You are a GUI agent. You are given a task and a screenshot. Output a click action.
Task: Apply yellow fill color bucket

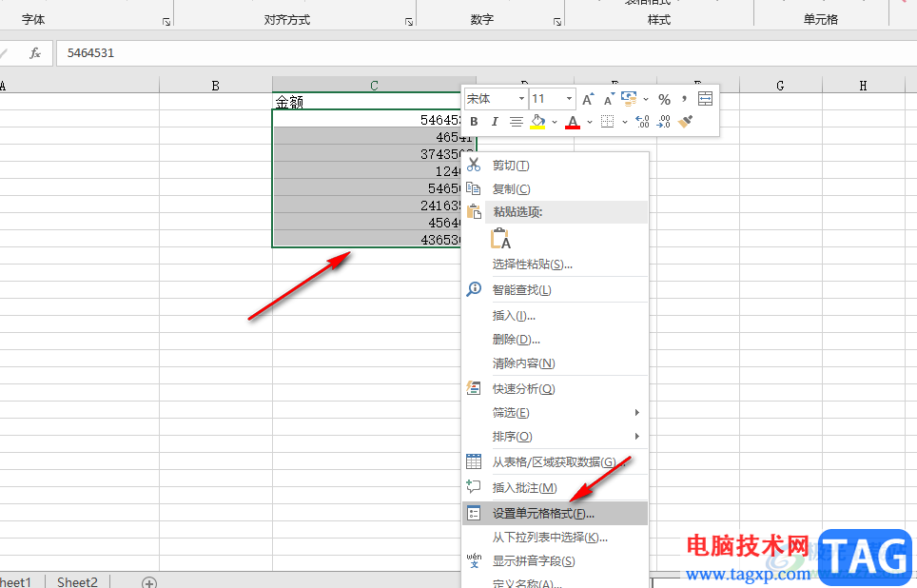click(x=537, y=122)
